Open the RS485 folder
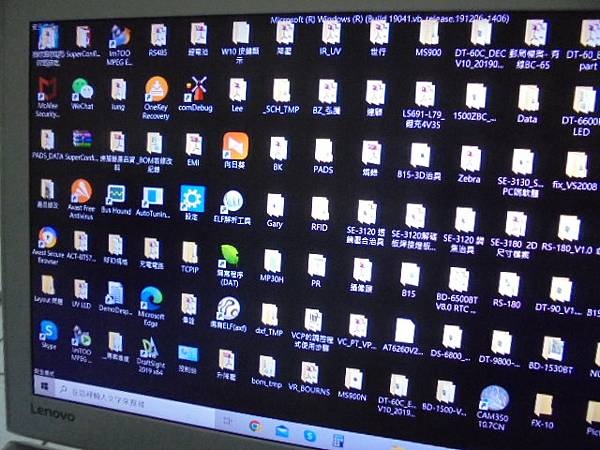The width and height of the screenshot is (600, 450). point(158,40)
